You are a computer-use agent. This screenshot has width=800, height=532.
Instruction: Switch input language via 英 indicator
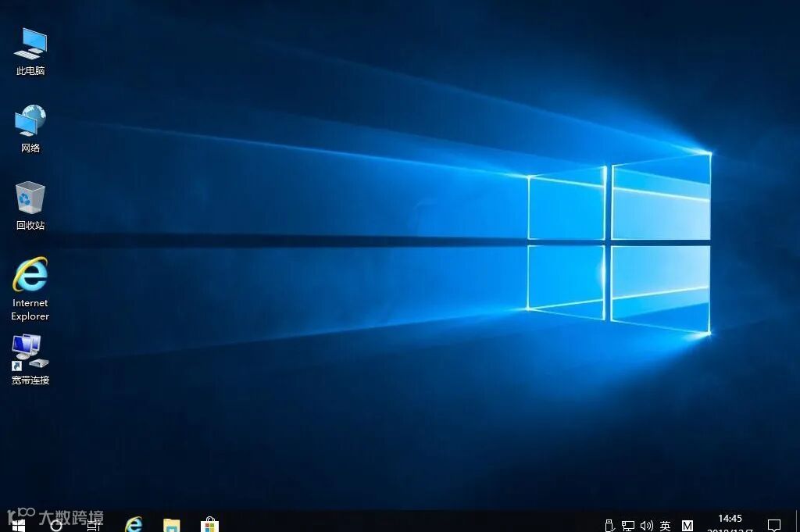pos(666,526)
